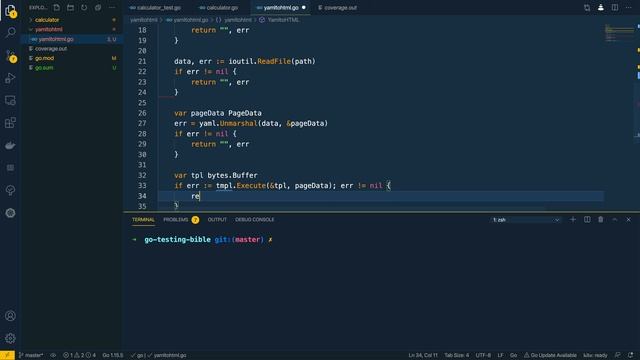Open the Accounts menu icon
The image size is (640, 360).
point(10,316)
